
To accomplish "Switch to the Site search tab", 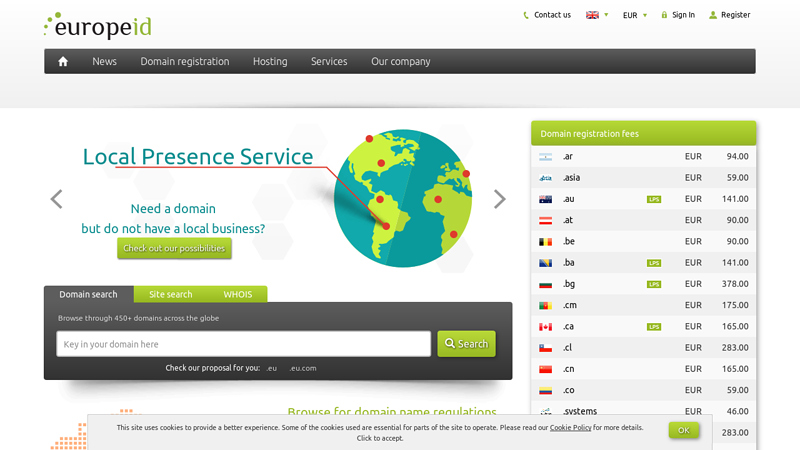I will pyautogui.click(x=170, y=294).
